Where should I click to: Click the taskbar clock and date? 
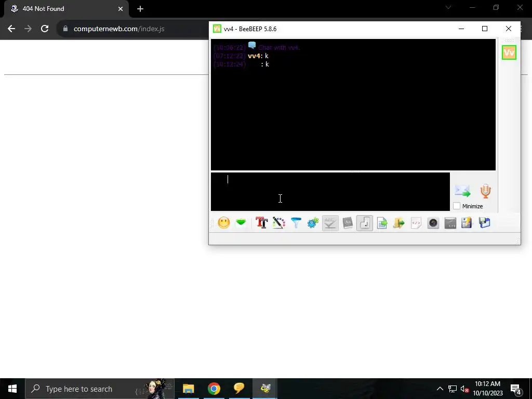coord(487,389)
